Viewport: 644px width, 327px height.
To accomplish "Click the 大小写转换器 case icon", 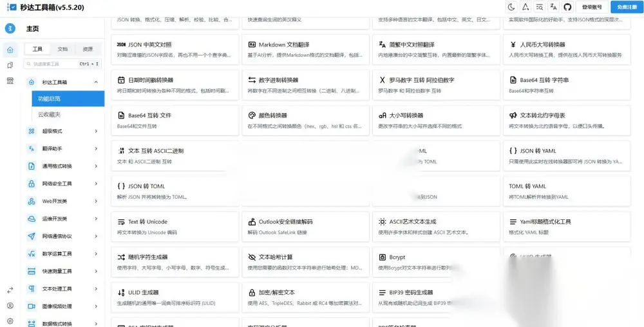I will (x=383, y=115).
